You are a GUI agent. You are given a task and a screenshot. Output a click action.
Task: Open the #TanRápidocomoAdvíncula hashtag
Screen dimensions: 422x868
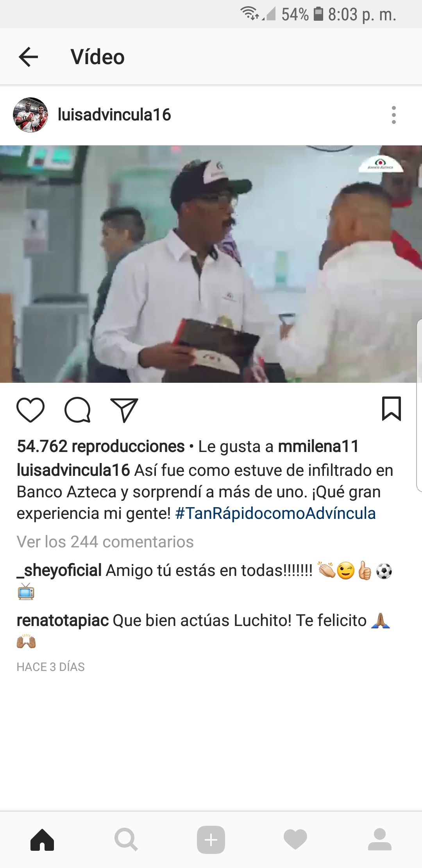pos(275,513)
